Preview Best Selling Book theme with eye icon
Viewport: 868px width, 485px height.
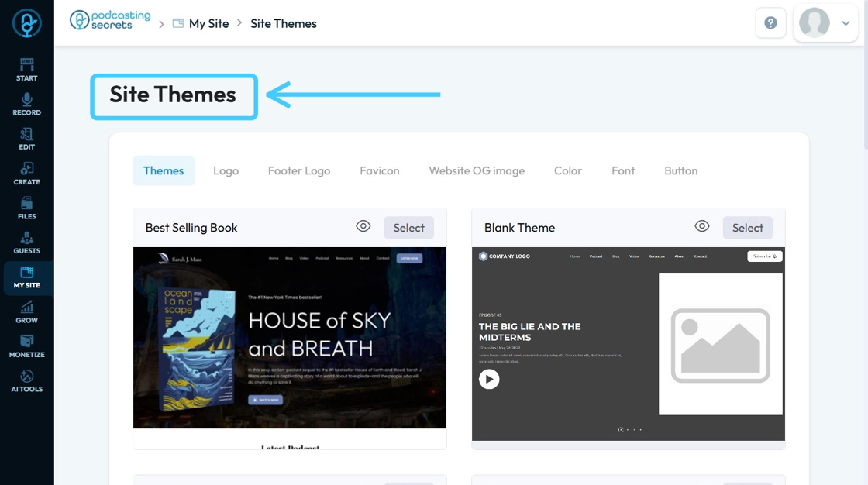tap(363, 226)
